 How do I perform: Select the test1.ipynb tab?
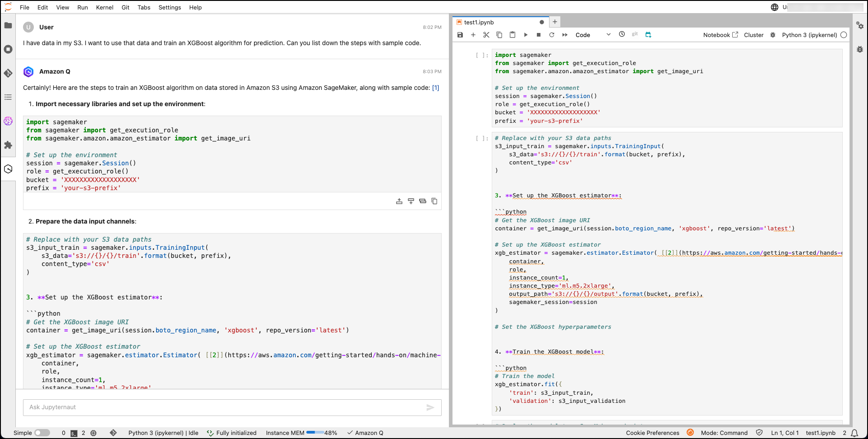pyautogui.click(x=479, y=22)
